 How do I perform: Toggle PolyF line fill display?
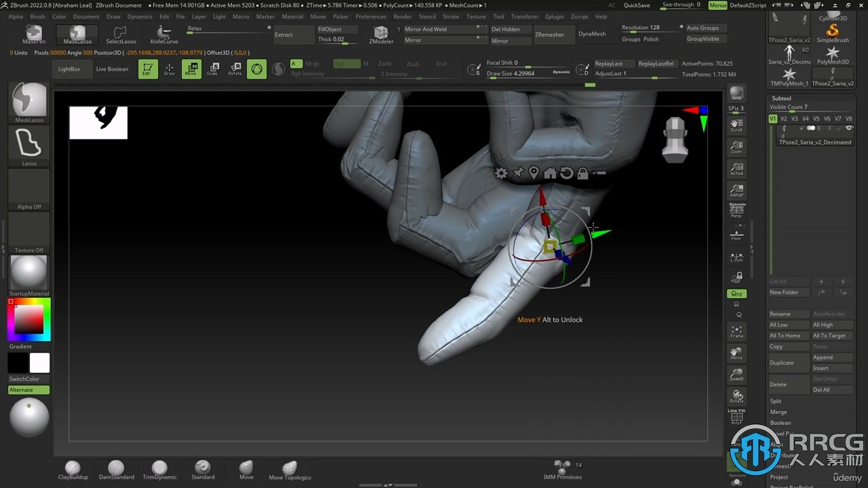point(736,418)
